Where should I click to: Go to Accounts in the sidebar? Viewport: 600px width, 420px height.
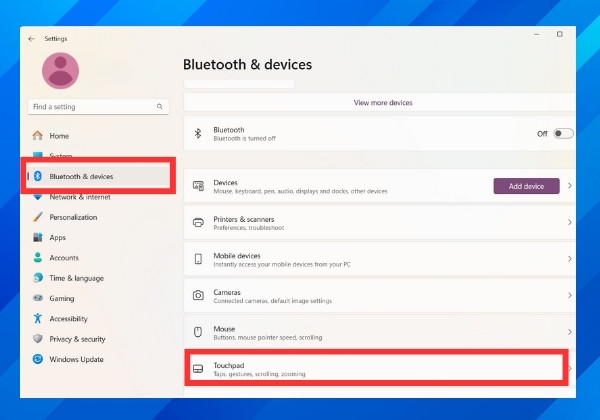coord(64,258)
